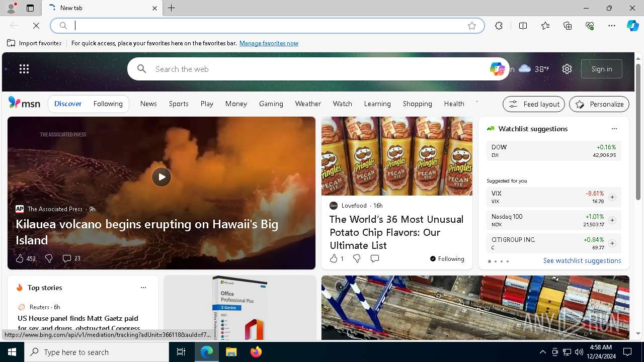The width and height of the screenshot is (644, 362).
Task: Open a new tab
Action: (x=172, y=8)
